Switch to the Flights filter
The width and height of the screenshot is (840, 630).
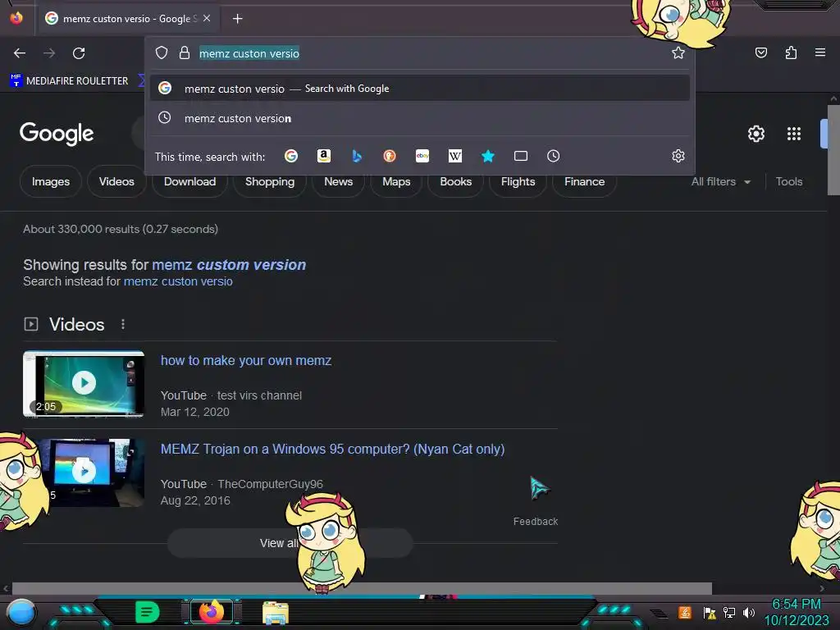[x=518, y=181]
